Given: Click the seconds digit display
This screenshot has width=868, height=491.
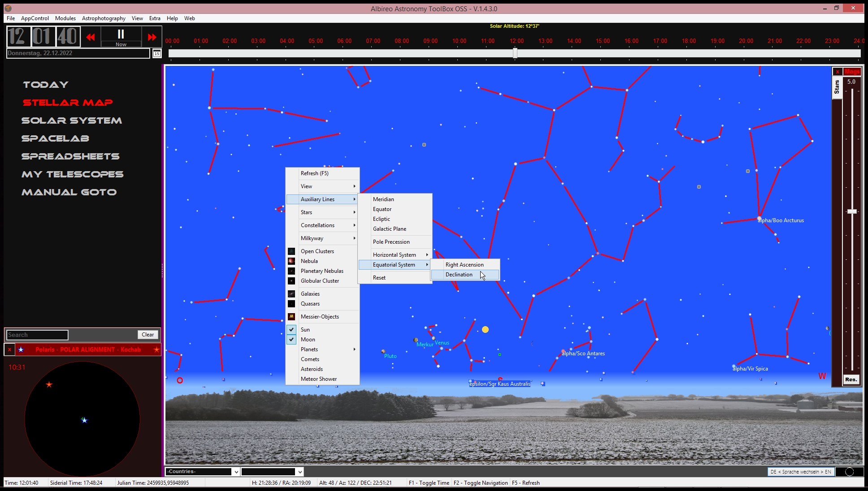Looking at the screenshot, I should (x=68, y=36).
